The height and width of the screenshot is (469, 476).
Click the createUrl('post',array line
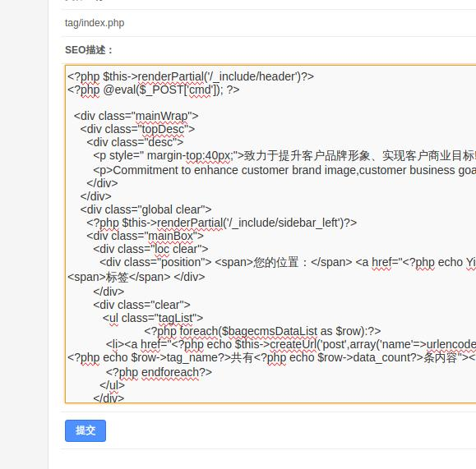click(291, 345)
